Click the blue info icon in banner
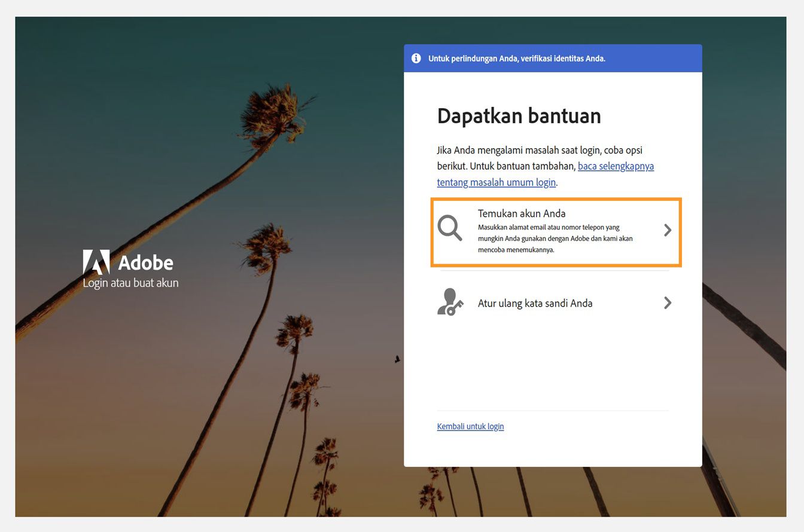The width and height of the screenshot is (804, 532). tap(416, 58)
